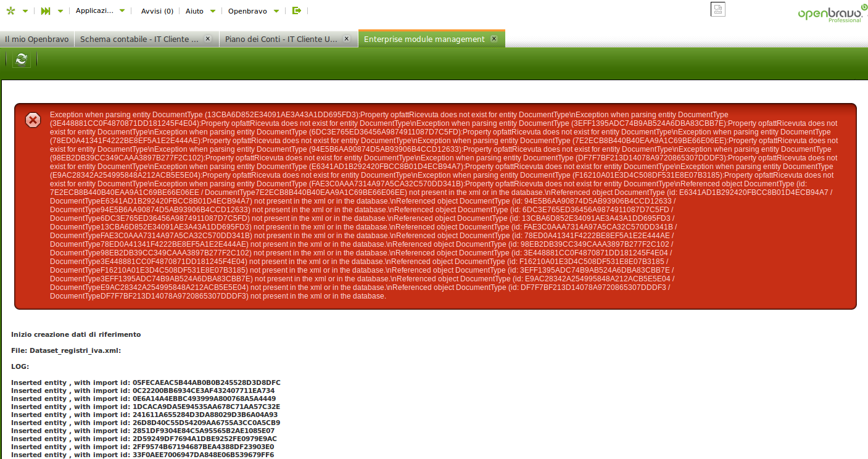
Task: Switch to the Il mio Openbravo tab
Action: [37, 39]
